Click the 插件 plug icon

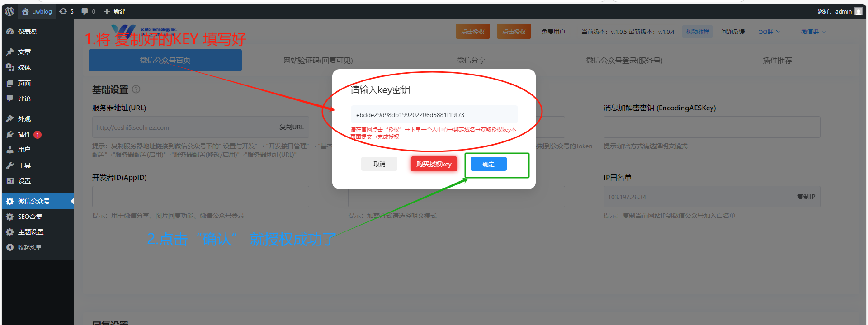click(x=10, y=134)
